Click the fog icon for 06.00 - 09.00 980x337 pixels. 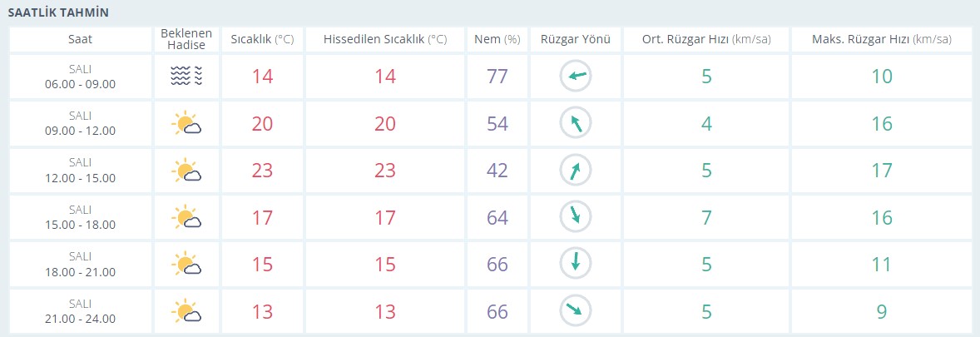pos(186,77)
